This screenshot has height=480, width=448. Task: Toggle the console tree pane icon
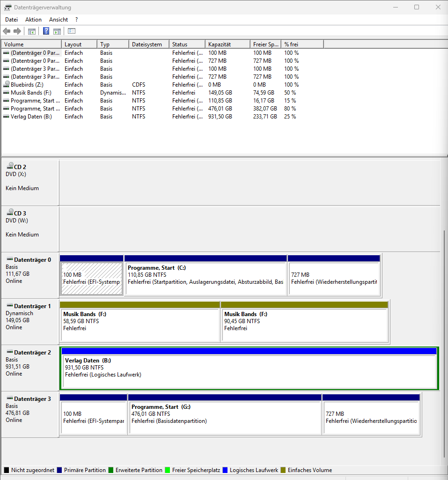point(32,31)
